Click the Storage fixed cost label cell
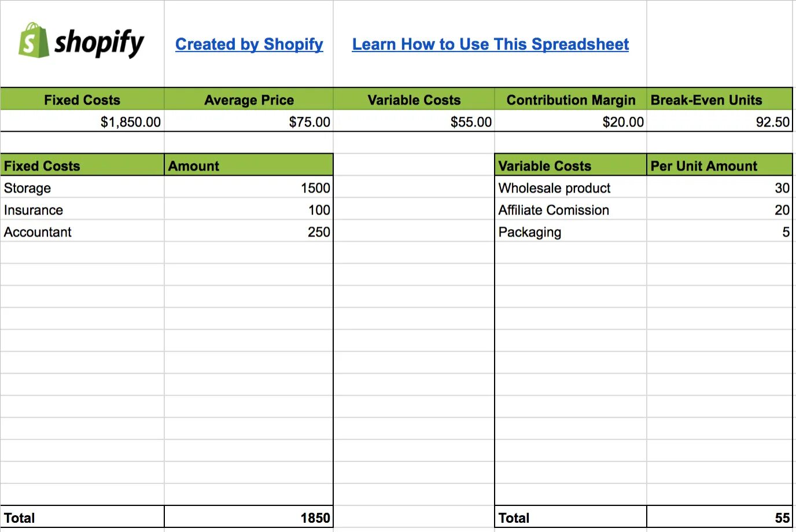This screenshot has height=532, width=796. (x=82, y=187)
